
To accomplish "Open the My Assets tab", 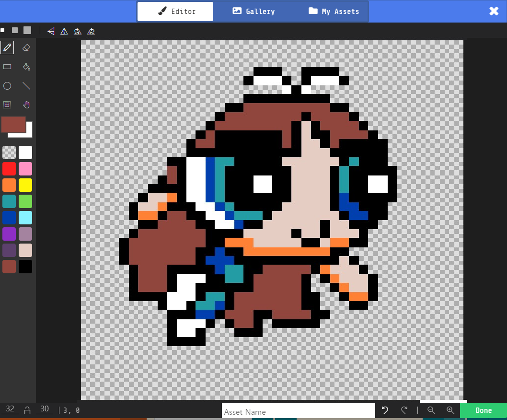I will tap(334, 11).
